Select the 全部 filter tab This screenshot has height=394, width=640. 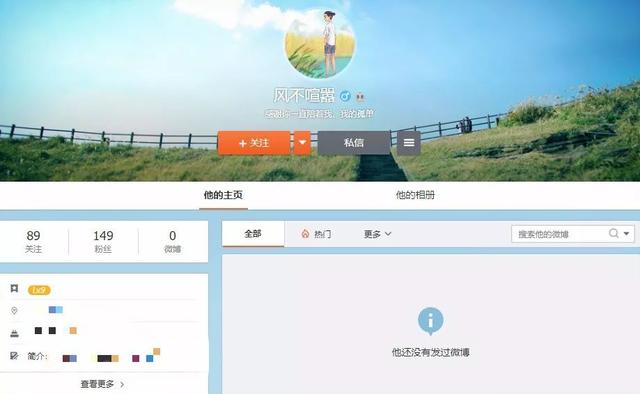(253, 234)
